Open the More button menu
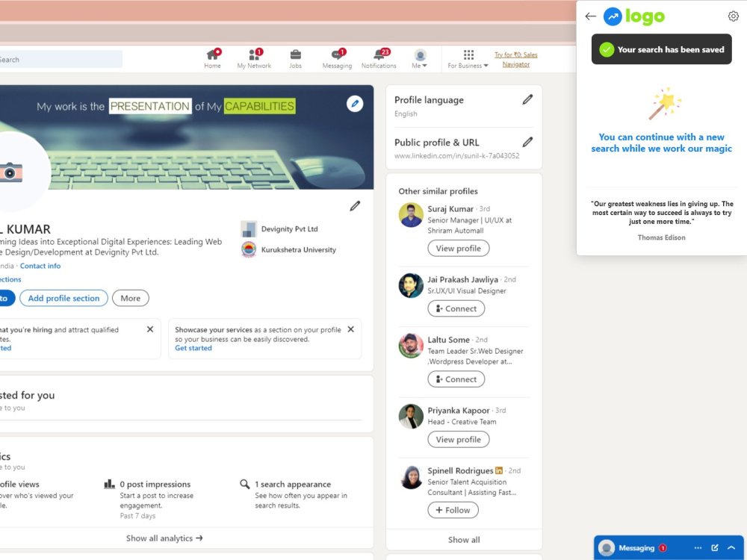The height and width of the screenshot is (560, 747). [x=131, y=298]
